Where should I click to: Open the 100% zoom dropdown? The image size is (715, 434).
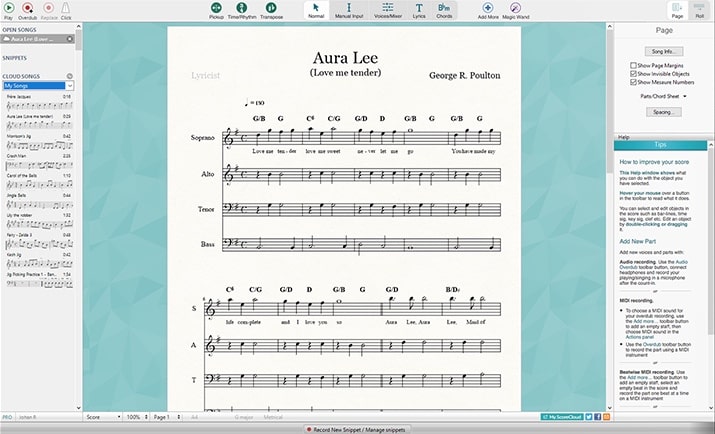(137, 415)
